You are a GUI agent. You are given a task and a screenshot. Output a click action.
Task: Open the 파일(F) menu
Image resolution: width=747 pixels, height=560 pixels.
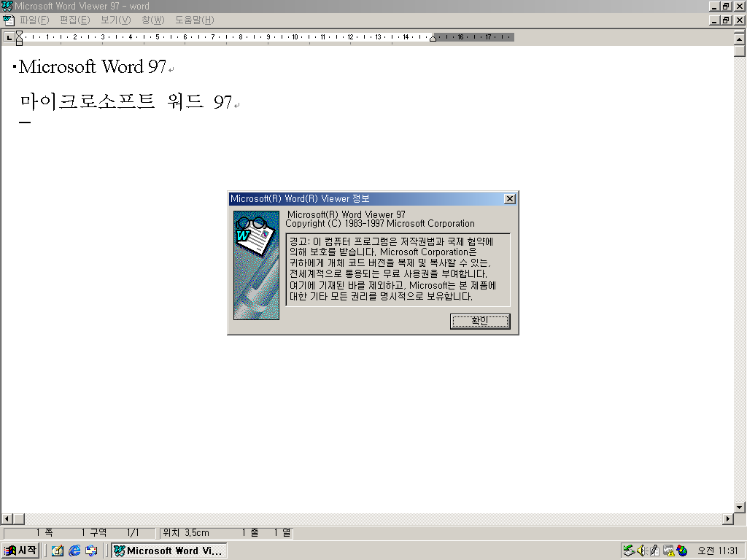pyautogui.click(x=34, y=20)
